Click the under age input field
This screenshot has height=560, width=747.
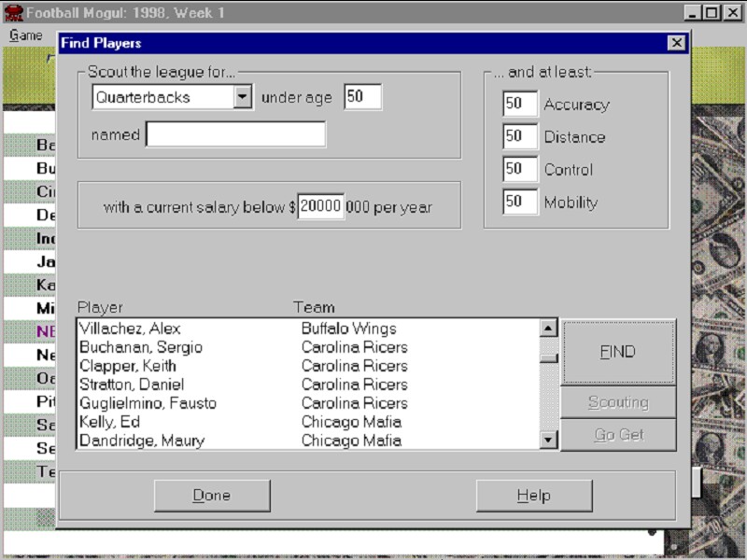click(362, 97)
